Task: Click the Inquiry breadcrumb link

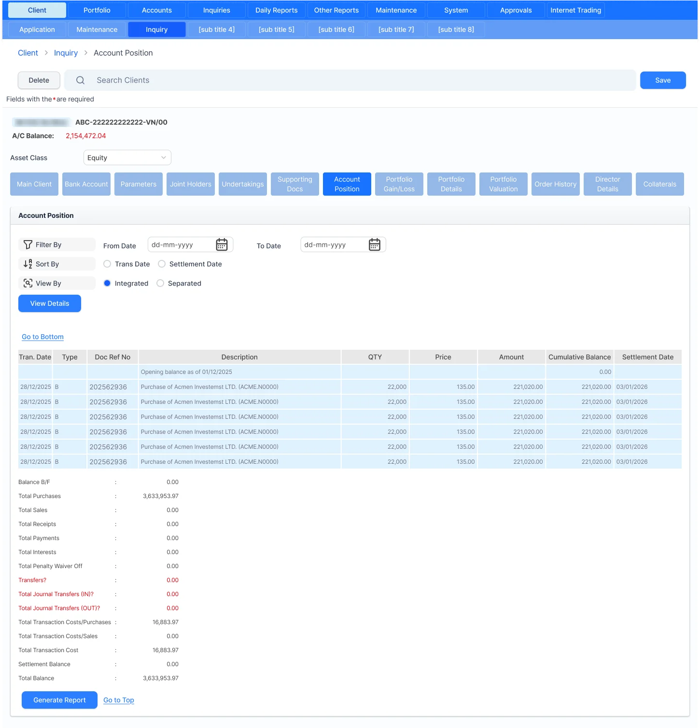Action: tap(66, 53)
